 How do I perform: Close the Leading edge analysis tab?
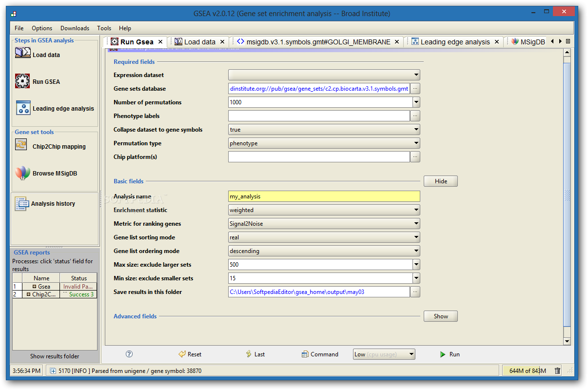497,42
